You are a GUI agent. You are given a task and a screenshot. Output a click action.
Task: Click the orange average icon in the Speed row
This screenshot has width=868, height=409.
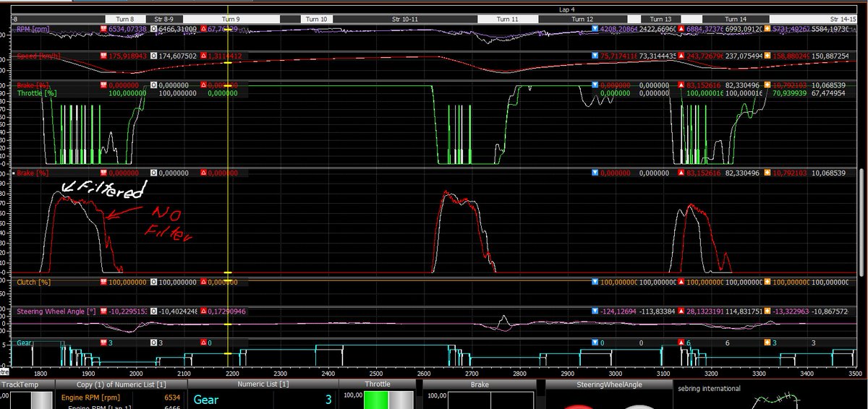click(x=767, y=56)
